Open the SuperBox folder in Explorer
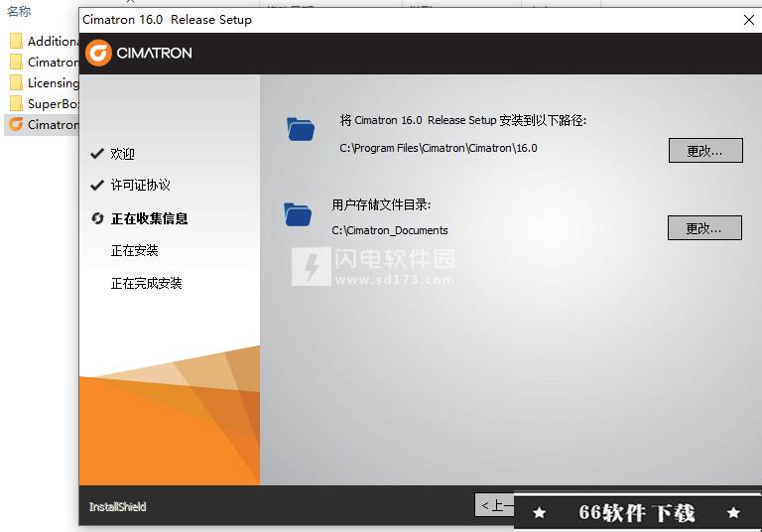762x532 pixels. click(x=43, y=104)
